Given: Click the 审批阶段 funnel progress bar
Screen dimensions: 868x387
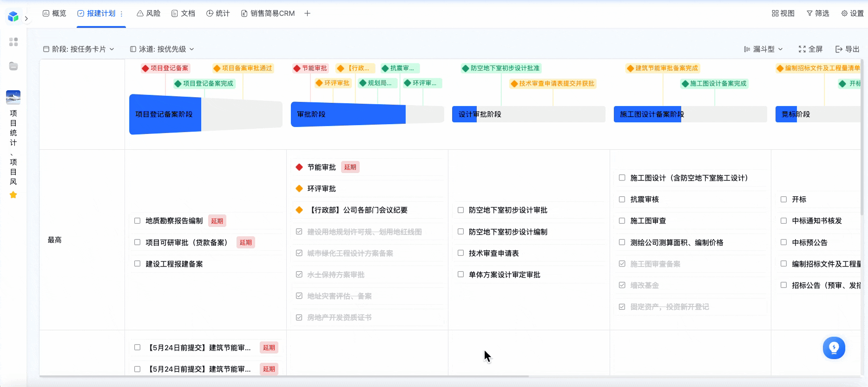Looking at the screenshot, I should (x=367, y=114).
